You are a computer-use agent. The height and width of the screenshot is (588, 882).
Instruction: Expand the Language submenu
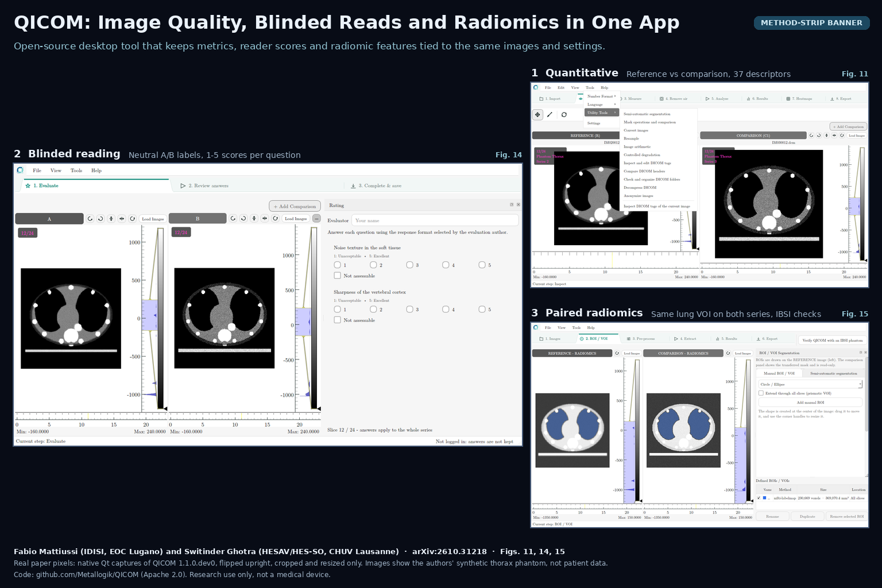click(x=601, y=105)
